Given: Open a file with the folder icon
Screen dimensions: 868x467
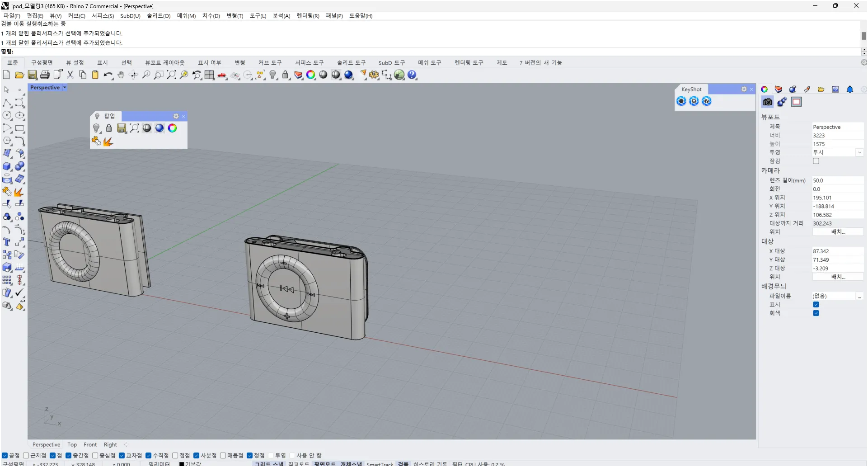Looking at the screenshot, I should (19, 75).
